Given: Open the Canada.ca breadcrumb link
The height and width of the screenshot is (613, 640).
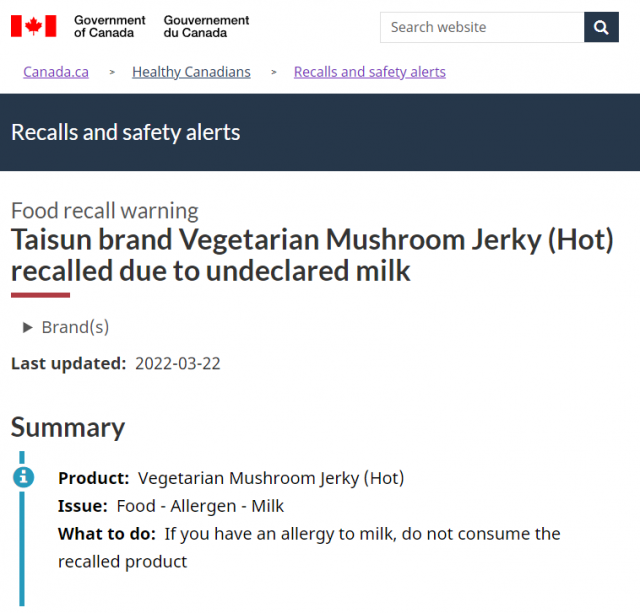Looking at the screenshot, I should [x=56, y=72].
